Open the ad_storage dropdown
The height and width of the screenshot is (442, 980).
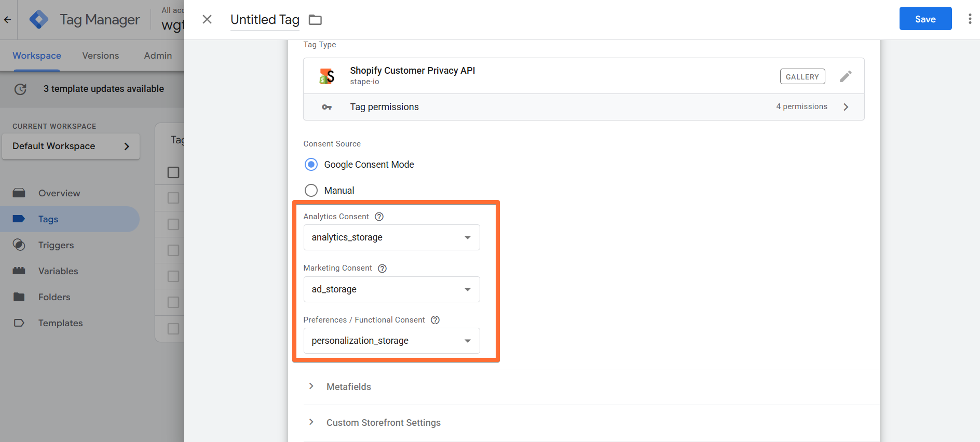pos(392,289)
